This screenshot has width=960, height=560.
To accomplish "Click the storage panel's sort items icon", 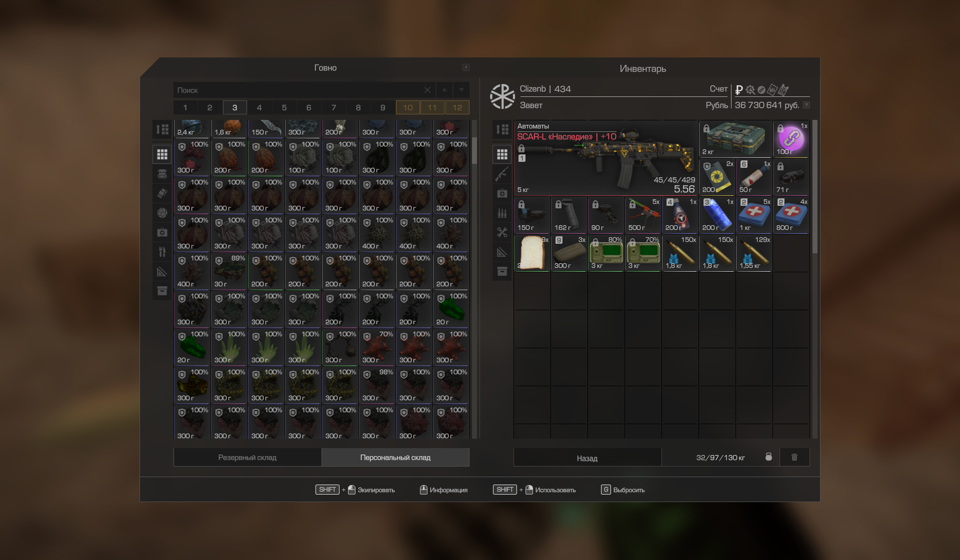I will [x=162, y=130].
